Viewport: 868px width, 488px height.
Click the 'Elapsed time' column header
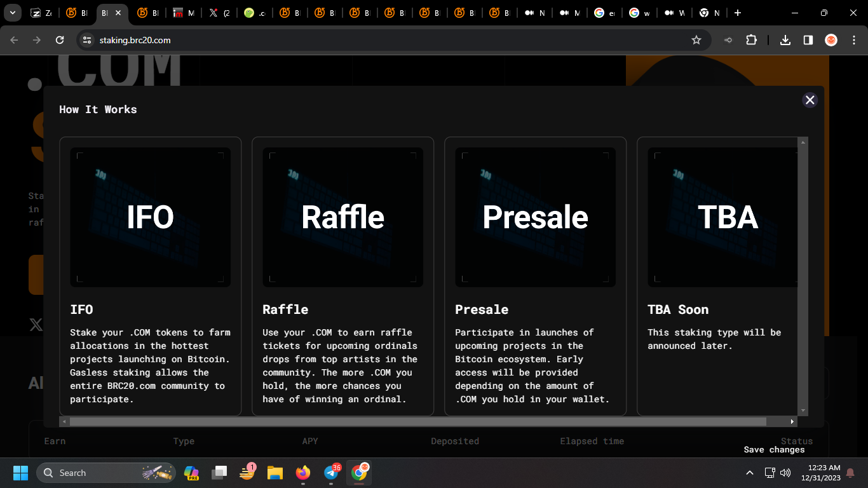tap(592, 441)
